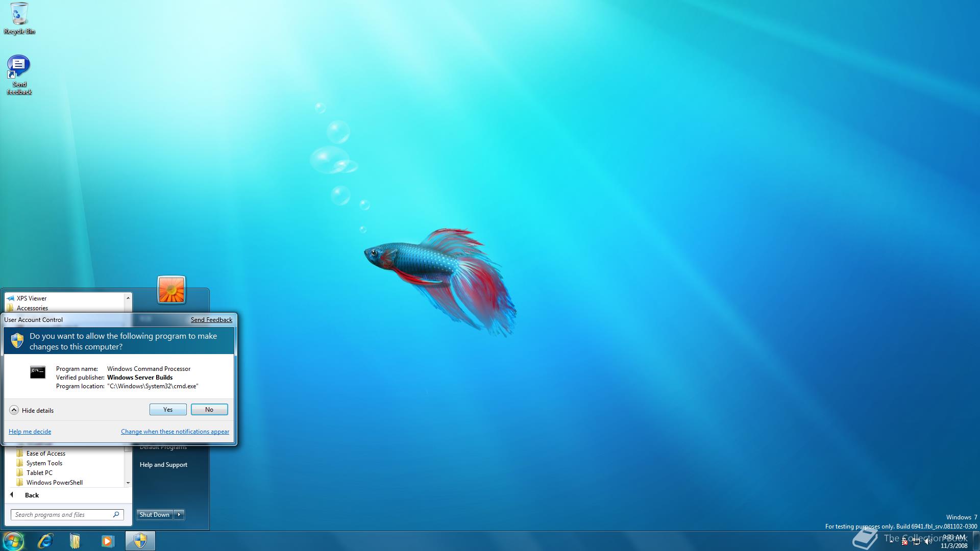Launch Windows Media Player from the taskbar
The width and height of the screenshot is (980, 551).
(x=107, y=541)
